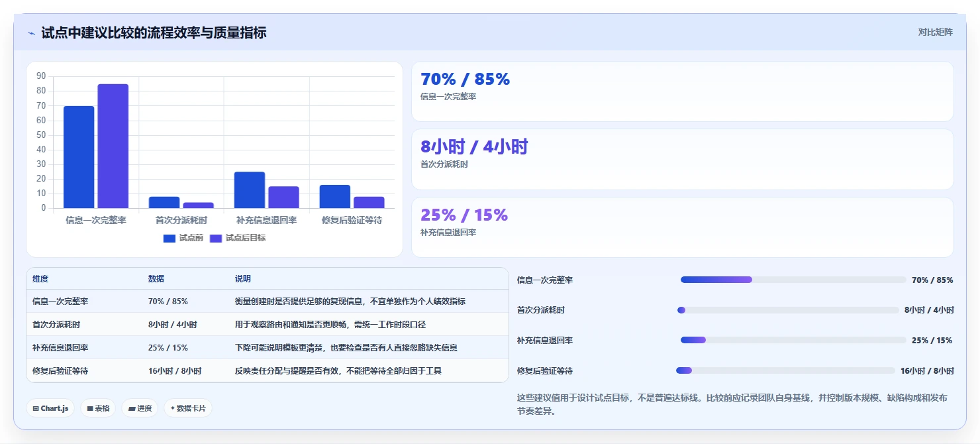The width and height of the screenshot is (980, 444).
Task: Click the description starting 用于观察路由和通知
Action: [x=330, y=325]
